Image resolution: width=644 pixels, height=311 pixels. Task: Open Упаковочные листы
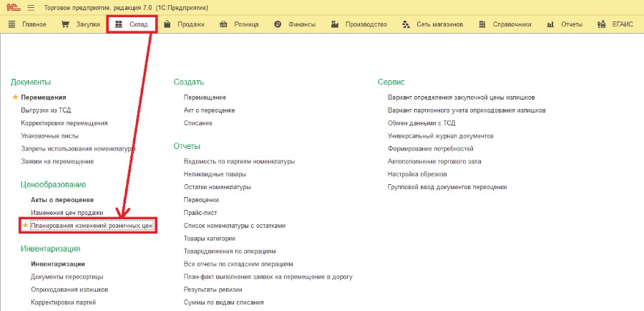point(49,135)
